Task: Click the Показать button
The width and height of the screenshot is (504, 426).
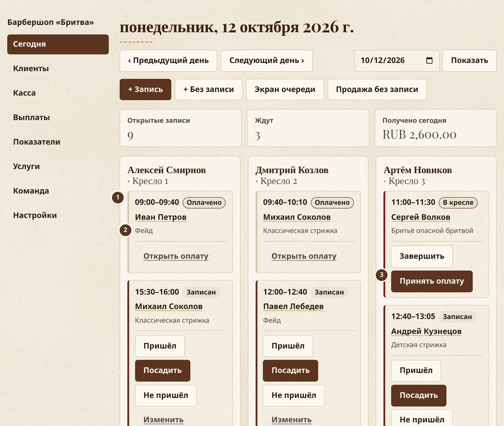Action: click(469, 61)
